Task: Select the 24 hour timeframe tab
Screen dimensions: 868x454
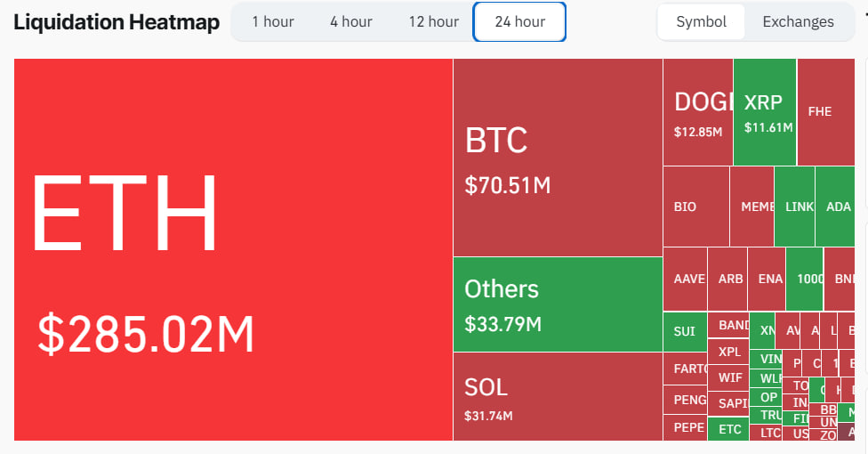Action: 519,21
